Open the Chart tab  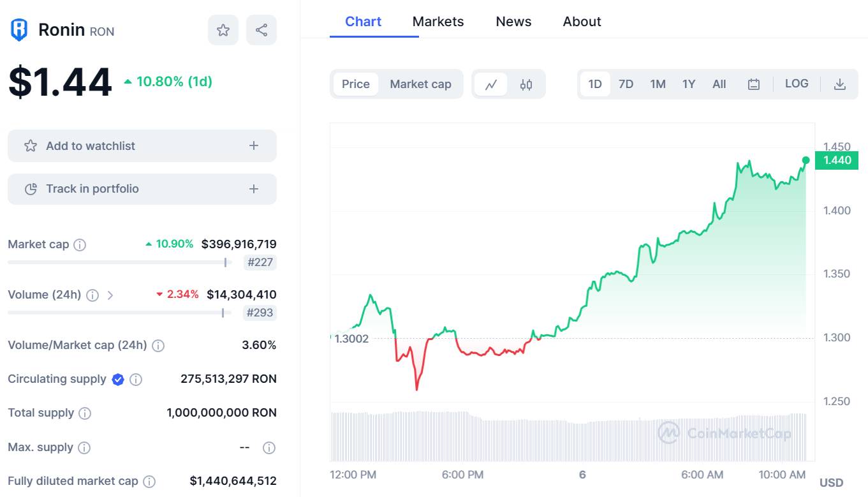coord(363,21)
